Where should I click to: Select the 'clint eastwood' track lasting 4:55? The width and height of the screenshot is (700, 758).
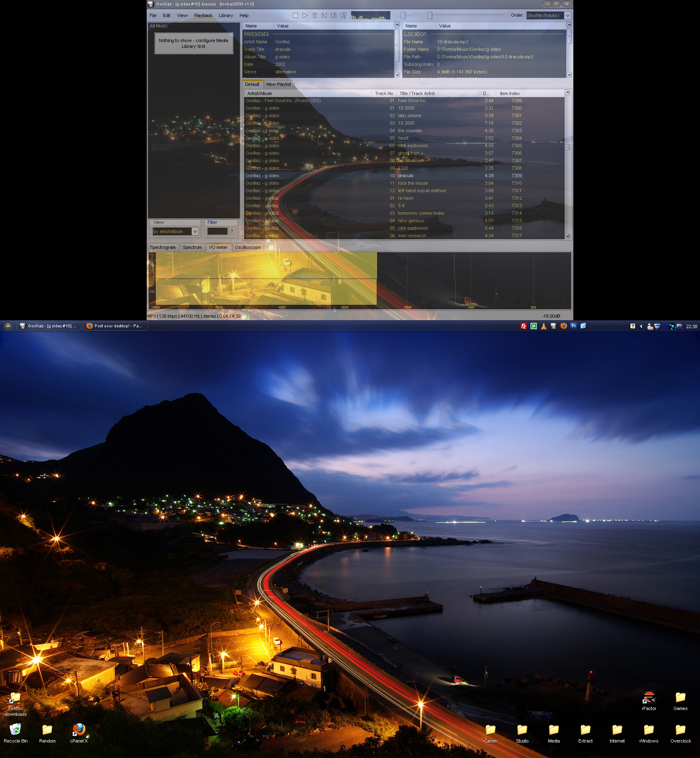click(404, 146)
